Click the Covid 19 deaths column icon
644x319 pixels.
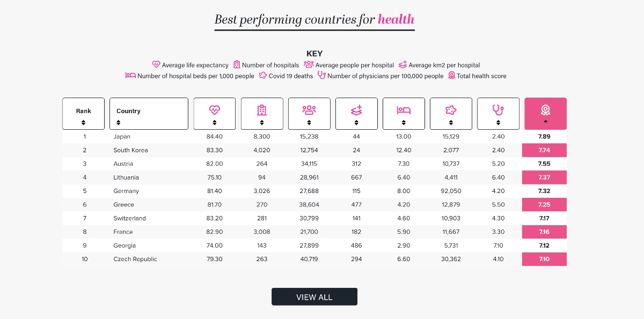coord(451,110)
